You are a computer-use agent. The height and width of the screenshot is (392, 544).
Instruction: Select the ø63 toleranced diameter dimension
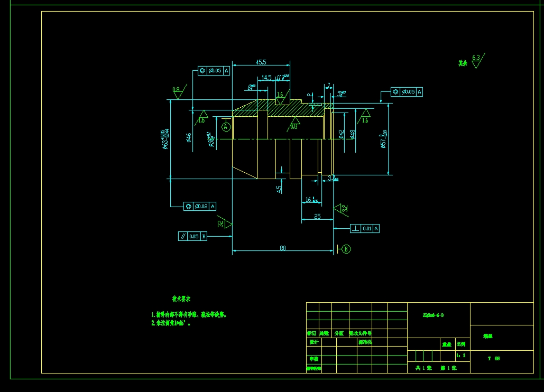click(x=165, y=139)
